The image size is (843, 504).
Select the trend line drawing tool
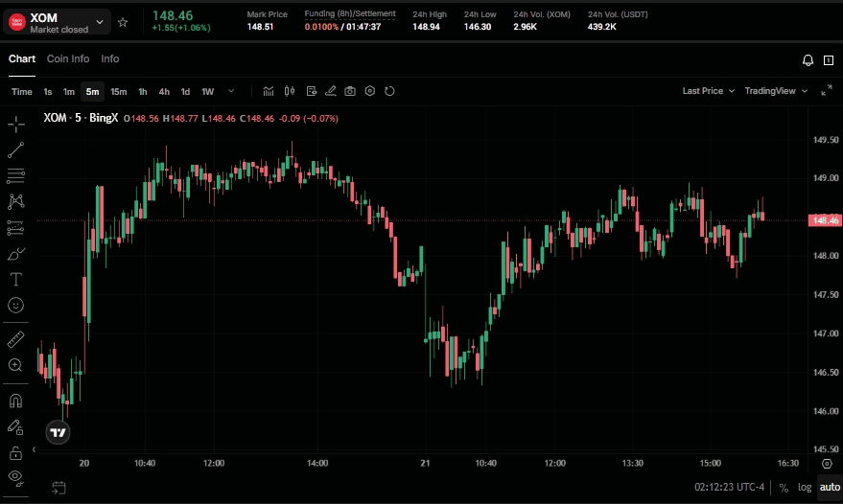pos(16,150)
